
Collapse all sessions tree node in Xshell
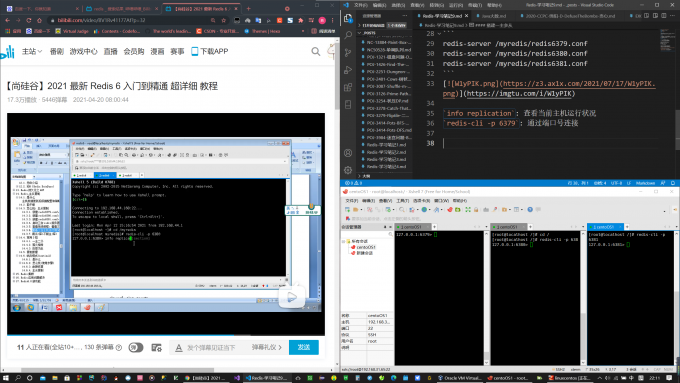(343, 241)
